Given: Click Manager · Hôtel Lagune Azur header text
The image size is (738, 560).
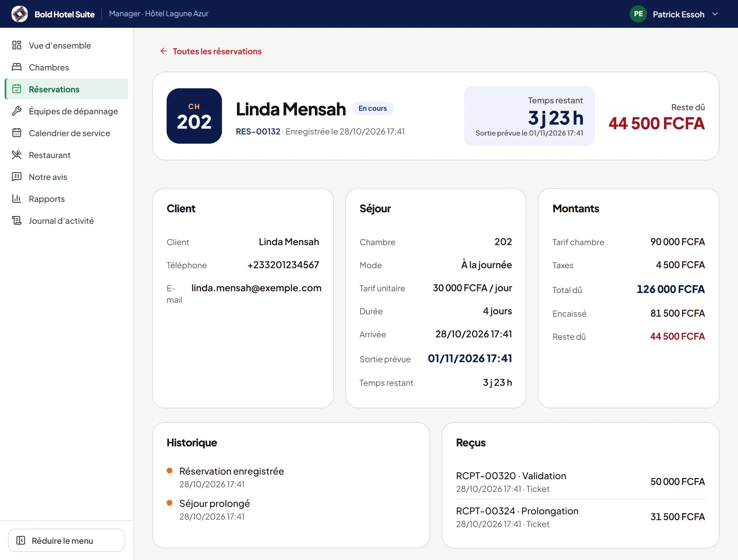Looking at the screenshot, I should tap(159, 14).
